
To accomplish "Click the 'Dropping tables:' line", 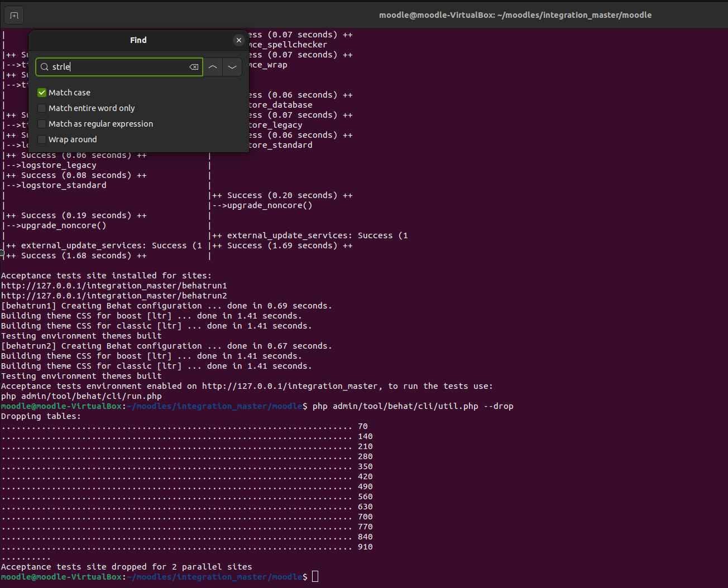I will coord(41,416).
